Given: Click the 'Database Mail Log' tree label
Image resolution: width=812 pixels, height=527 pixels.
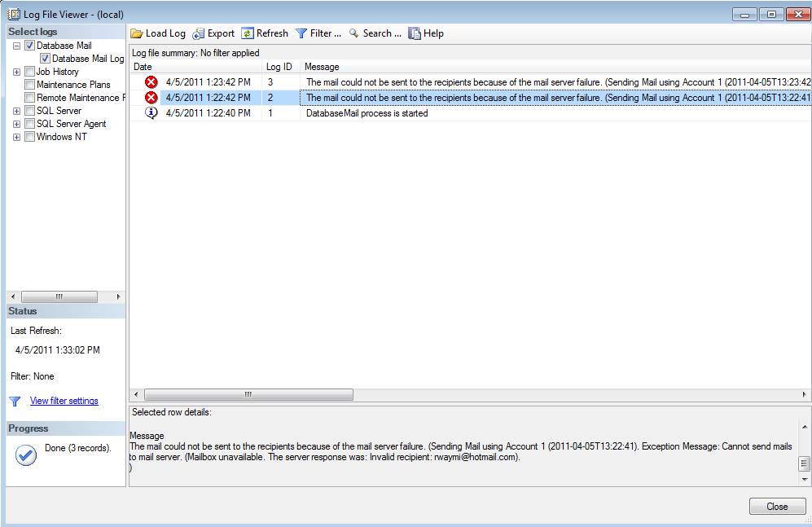Looking at the screenshot, I should pos(88,59).
